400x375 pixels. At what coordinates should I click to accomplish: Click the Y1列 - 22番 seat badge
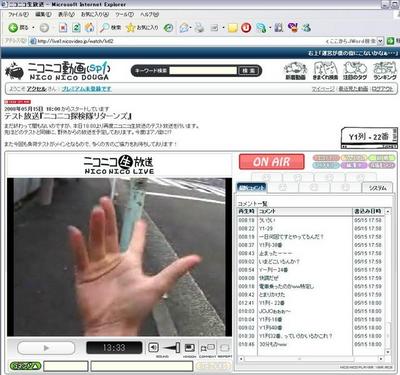(369, 137)
